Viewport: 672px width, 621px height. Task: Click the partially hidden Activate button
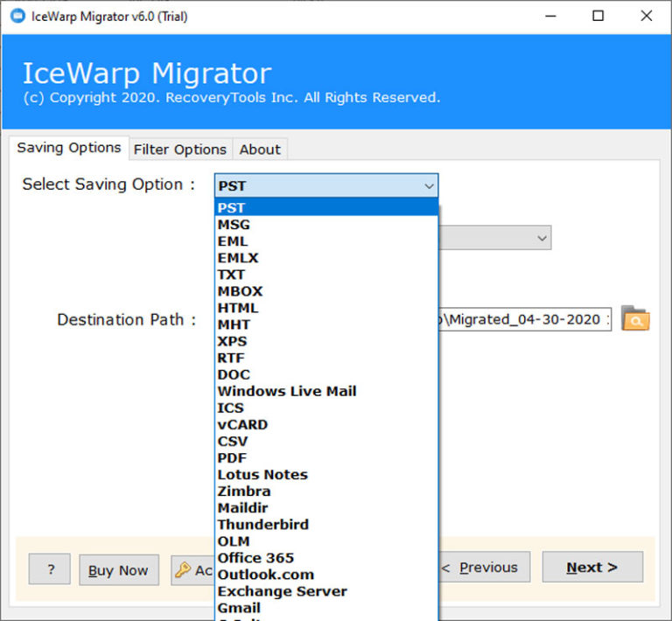[x=192, y=570]
